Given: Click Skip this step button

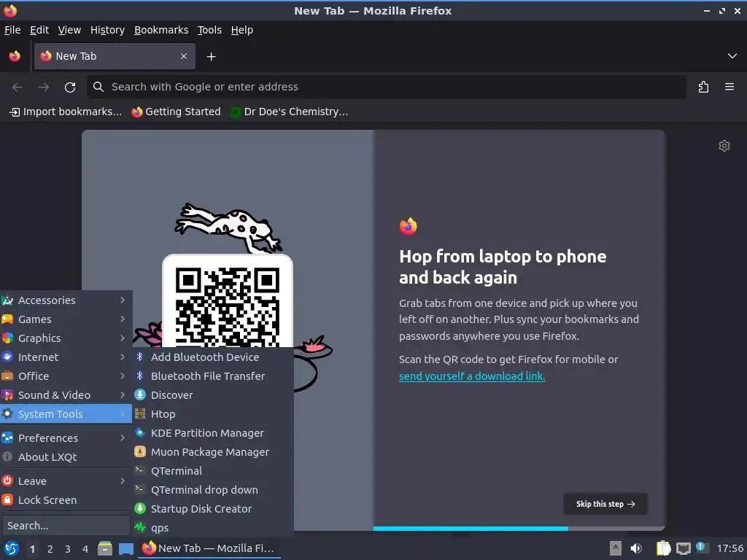Looking at the screenshot, I should click(605, 505).
